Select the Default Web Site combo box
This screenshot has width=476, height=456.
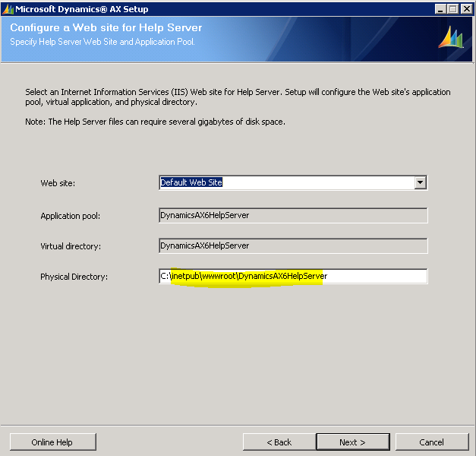[293, 182]
